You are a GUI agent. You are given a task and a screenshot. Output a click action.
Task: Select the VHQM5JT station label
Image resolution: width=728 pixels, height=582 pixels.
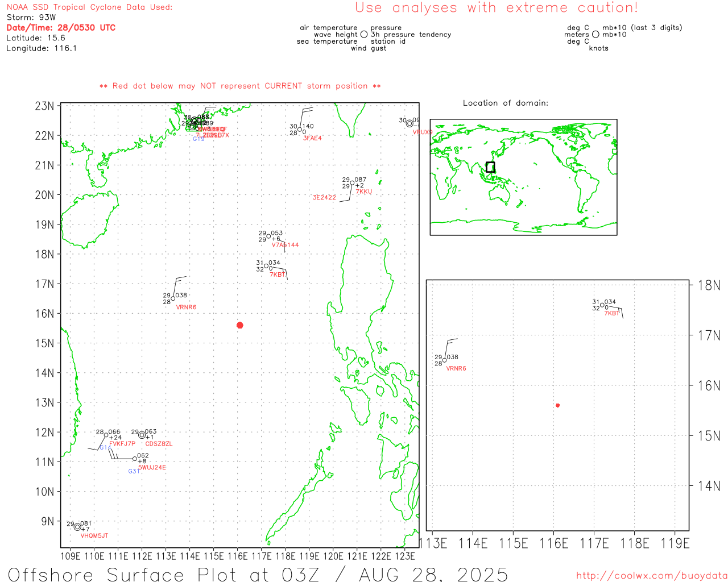click(x=94, y=536)
